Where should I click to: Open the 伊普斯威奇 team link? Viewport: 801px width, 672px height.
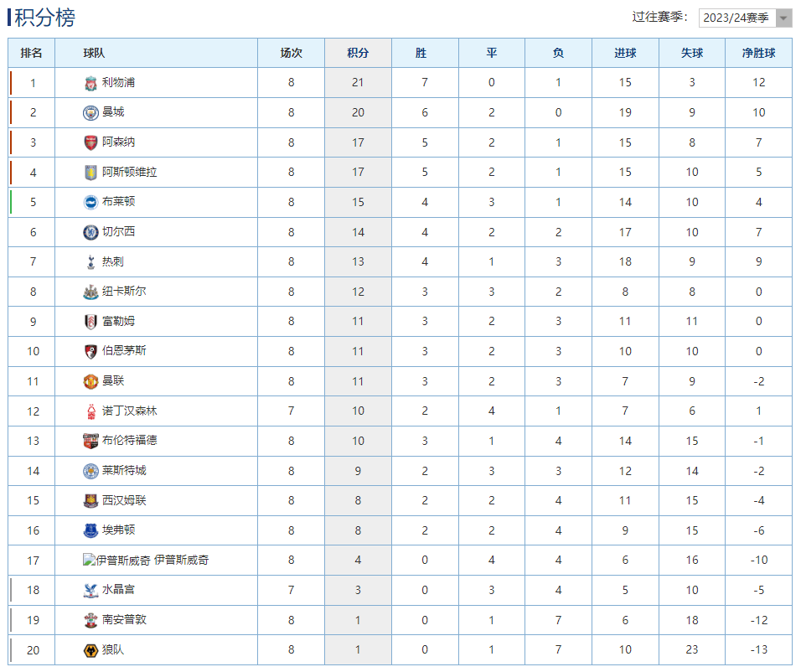coord(181,560)
